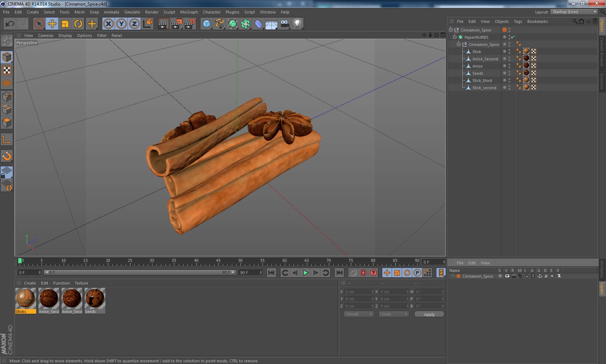Screen dimensions: 606x364
Task: Open the World coordinate system dropdown
Action: click(x=359, y=314)
